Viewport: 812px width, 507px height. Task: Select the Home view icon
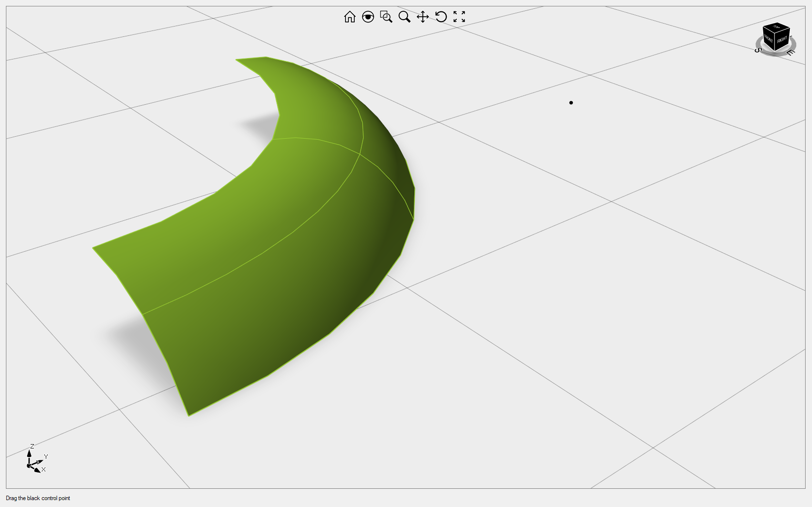(x=350, y=17)
